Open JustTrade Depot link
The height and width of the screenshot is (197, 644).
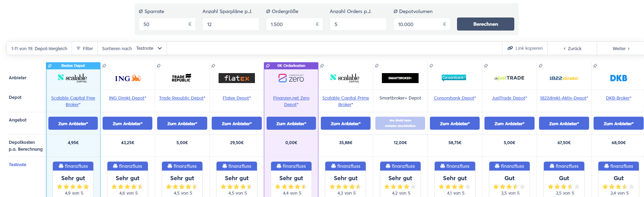coord(509,98)
